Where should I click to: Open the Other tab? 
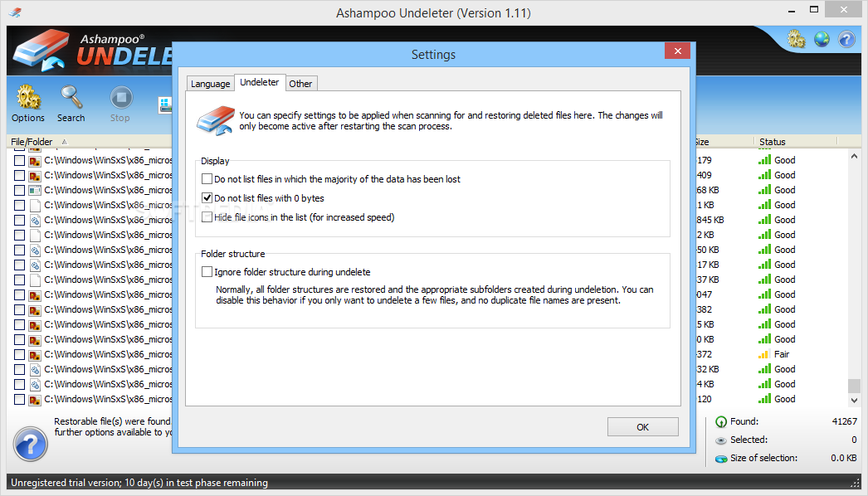click(x=300, y=84)
